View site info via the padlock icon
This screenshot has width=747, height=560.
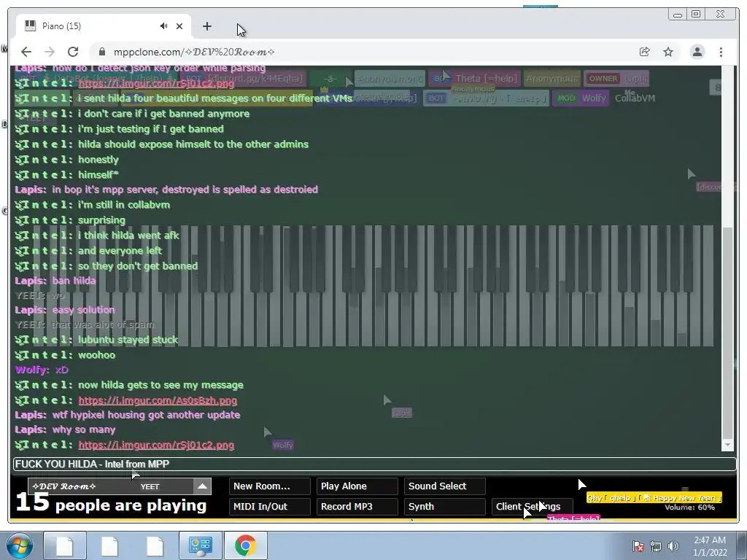101,52
